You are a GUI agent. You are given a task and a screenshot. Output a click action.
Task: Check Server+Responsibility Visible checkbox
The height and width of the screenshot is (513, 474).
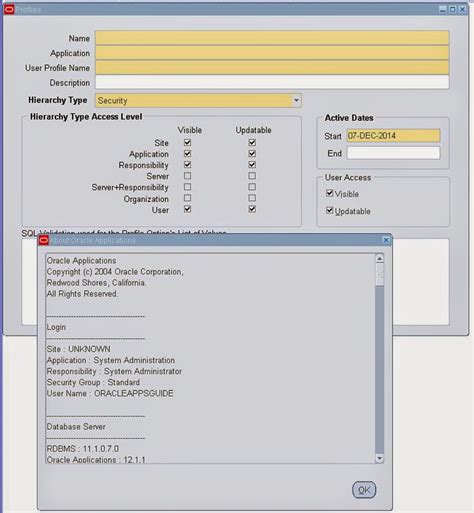[187, 187]
